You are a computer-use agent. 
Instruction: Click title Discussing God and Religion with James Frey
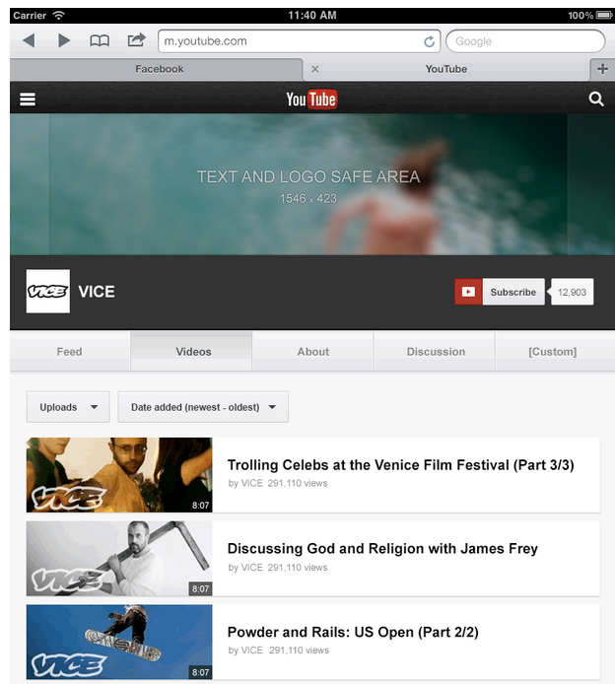click(382, 548)
